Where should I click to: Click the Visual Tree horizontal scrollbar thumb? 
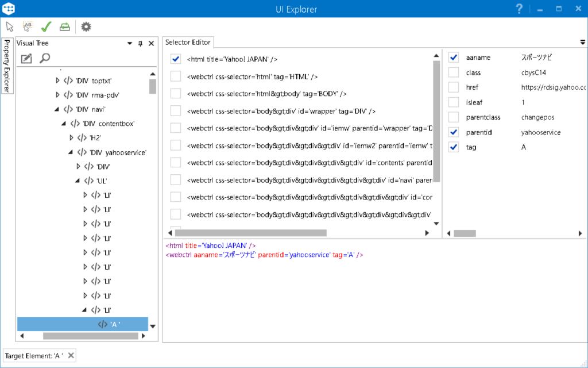[x=90, y=336]
